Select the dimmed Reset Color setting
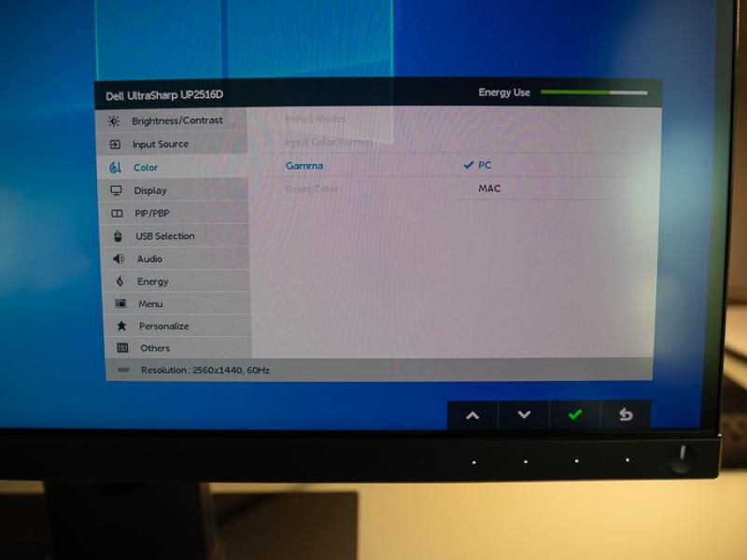The image size is (747, 560). coord(312,189)
